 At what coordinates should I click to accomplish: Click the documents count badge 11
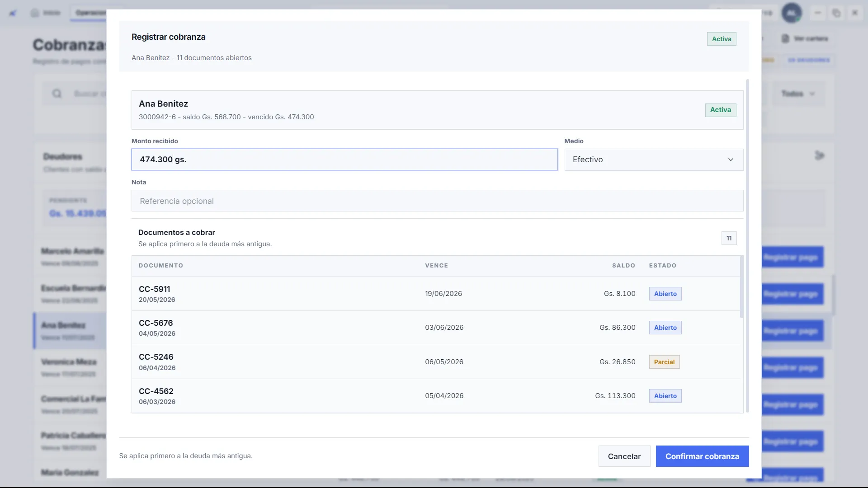[729, 238]
